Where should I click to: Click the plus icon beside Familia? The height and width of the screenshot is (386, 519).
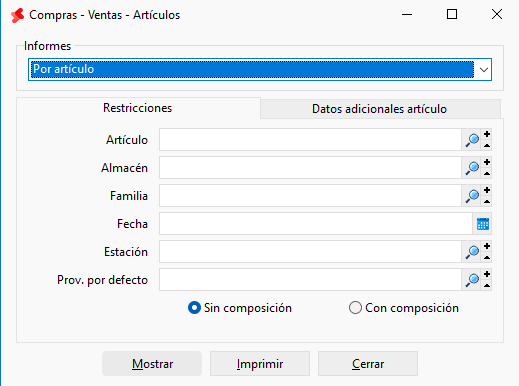pos(487,190)
